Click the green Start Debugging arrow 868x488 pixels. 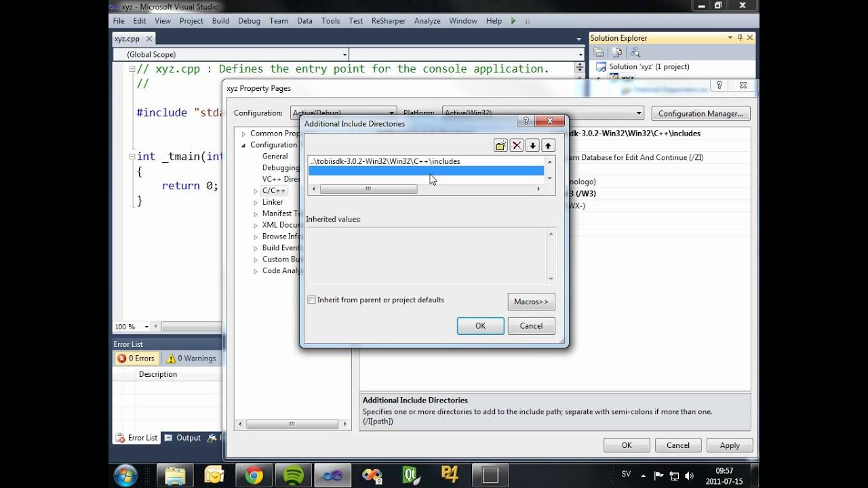[x=513, y=21]
